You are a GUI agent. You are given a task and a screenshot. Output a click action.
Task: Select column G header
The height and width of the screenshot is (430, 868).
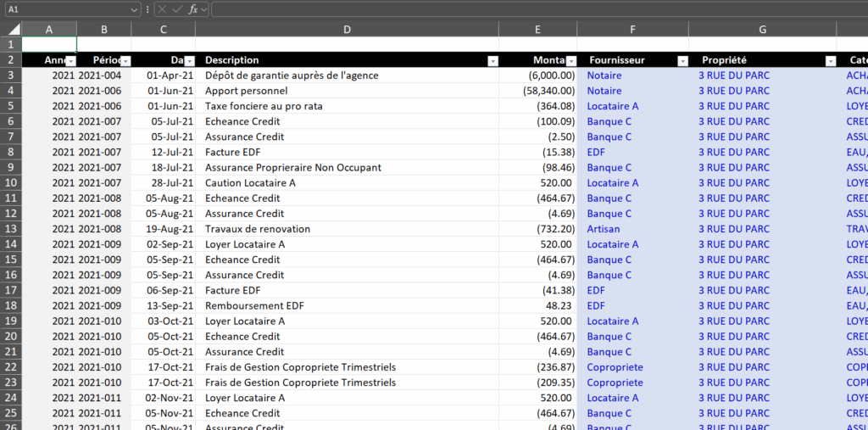coord(762,30)
